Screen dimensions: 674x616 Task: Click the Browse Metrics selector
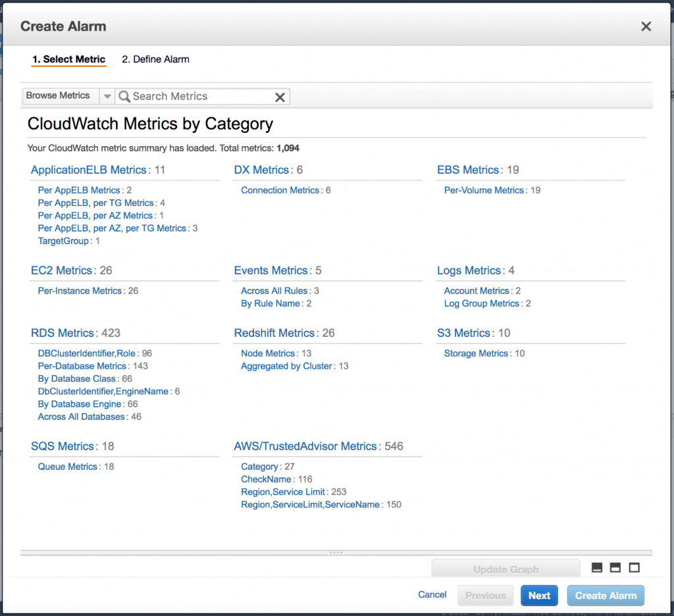pyautogui.click(x=61, y=95)
